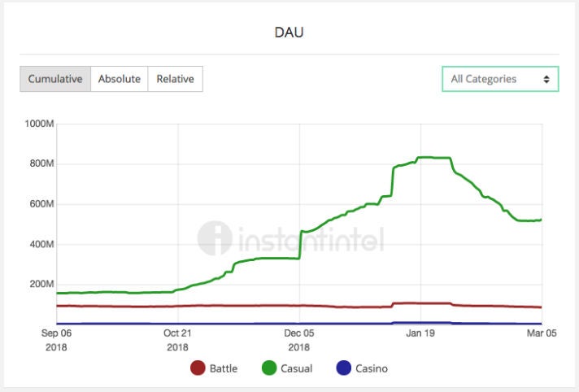Click the 1000M y-axis label

pyautogui.click(x=38, y=124)
